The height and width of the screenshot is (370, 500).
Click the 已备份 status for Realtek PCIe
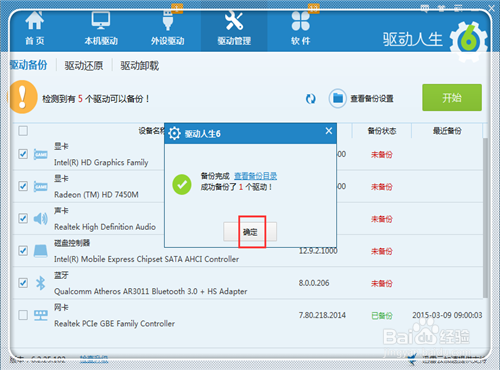tap(382, 316)
